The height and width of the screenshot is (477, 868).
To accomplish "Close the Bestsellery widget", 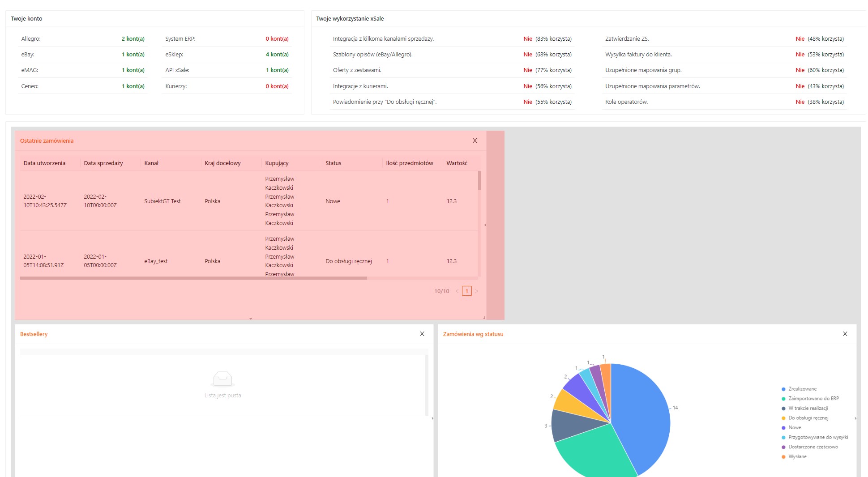I will [422, 334].
